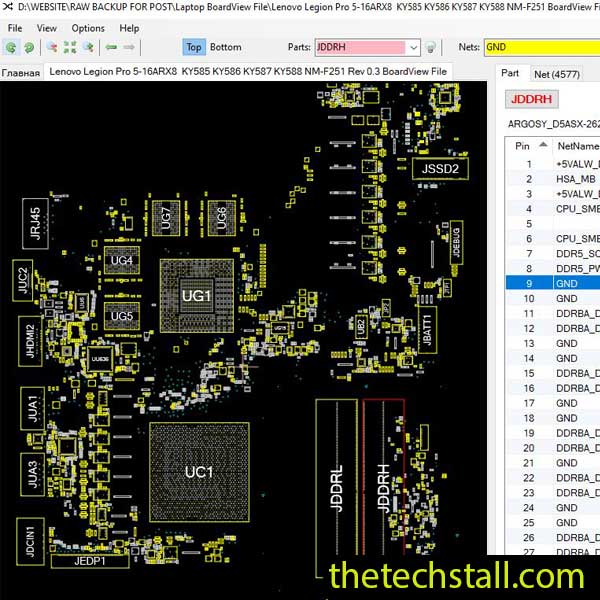This screenshot has height=600, width=600.
Task: Click the rotate counterclockwise toolbar icon
Action: (x=11, y=47)
